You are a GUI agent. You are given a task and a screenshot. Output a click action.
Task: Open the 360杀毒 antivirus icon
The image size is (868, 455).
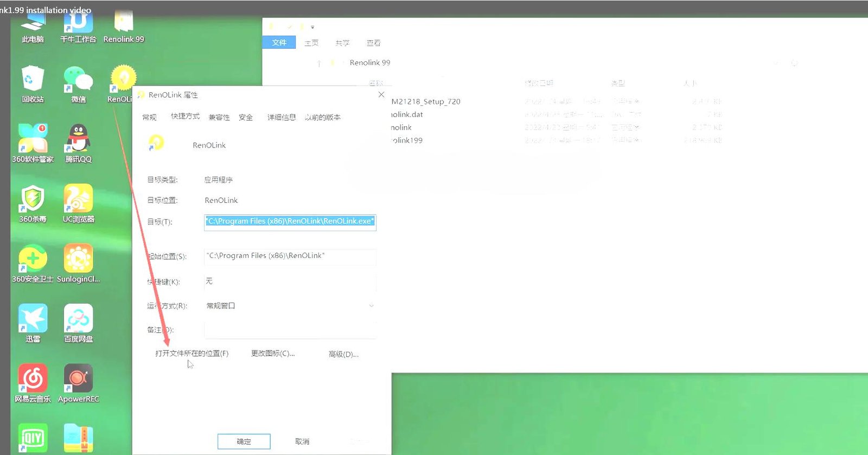pos(33,204)
